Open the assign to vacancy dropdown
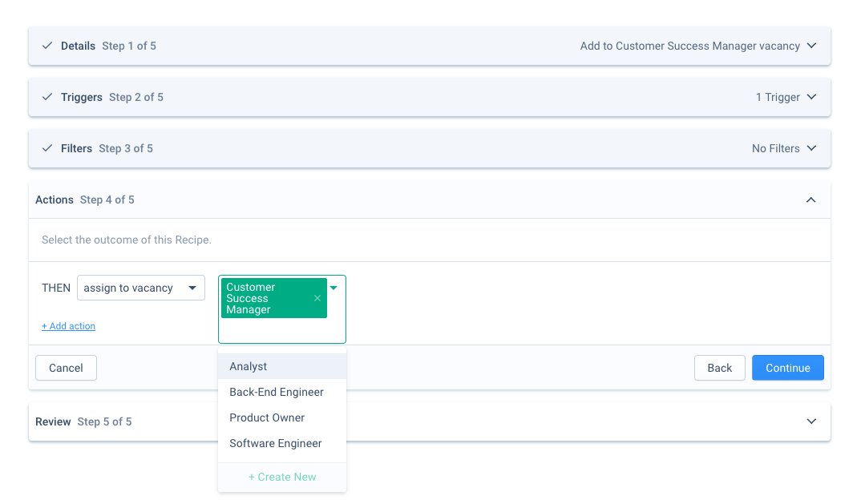861x504 pixels. 141,288
